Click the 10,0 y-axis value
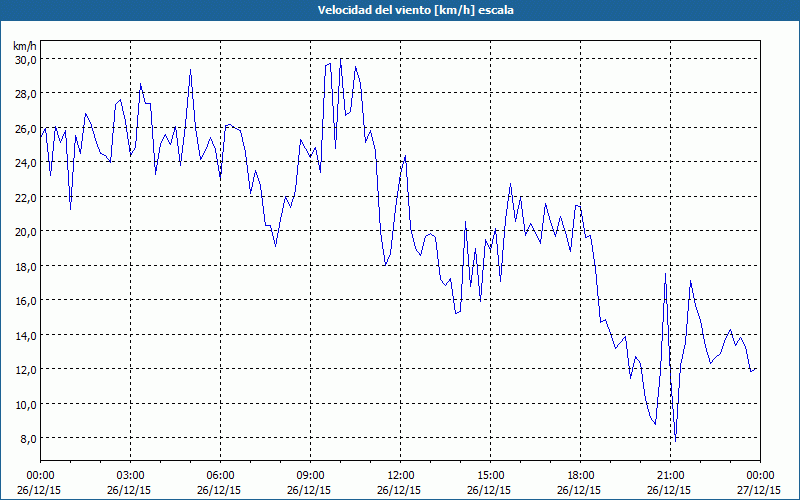Image resolution: width=800 pixels, height=500 pixels. coord(26,404)
